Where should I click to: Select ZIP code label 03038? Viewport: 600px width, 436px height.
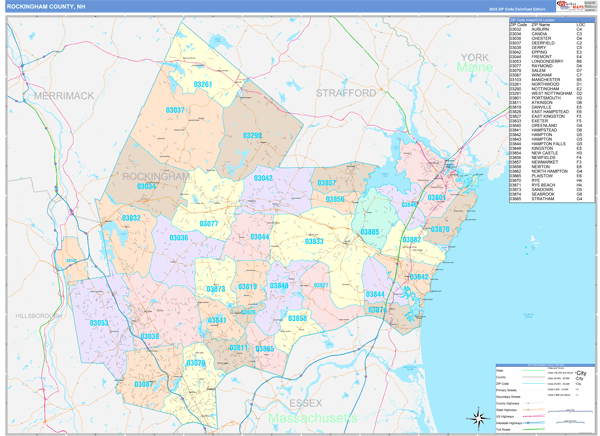(x=150, y=336)
